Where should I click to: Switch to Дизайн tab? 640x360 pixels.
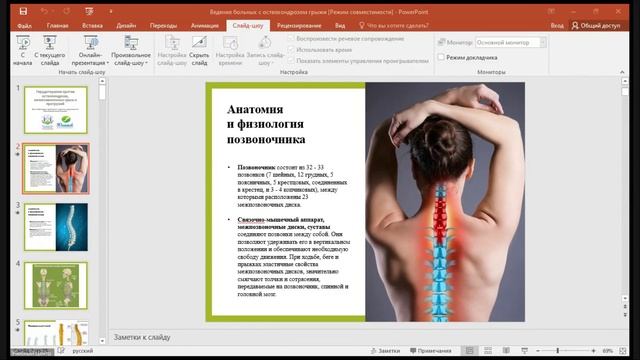point(126,25)
